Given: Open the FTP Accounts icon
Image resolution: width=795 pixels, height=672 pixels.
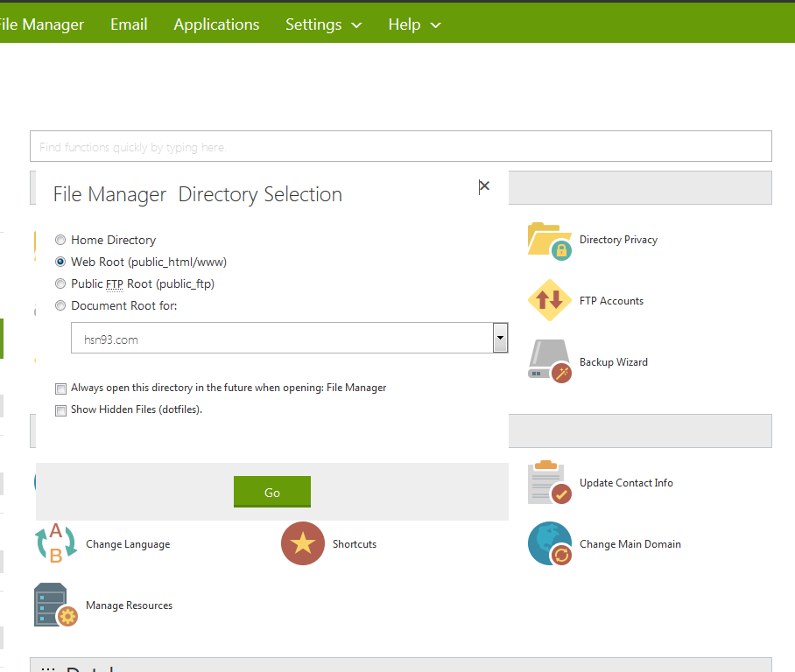Looking at the screenshot, I should pyautogui.click(x=550, y=301).
